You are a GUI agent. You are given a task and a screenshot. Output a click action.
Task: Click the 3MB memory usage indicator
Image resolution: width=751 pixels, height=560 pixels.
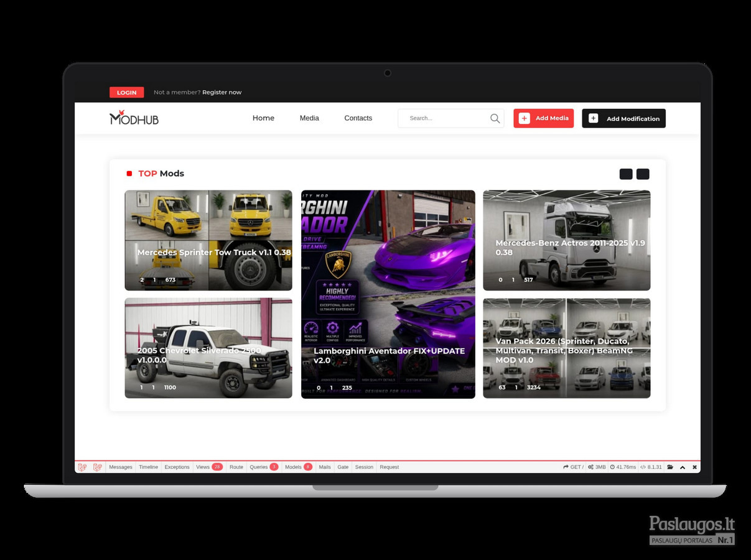pyautogui.click(x=597, y=467)
